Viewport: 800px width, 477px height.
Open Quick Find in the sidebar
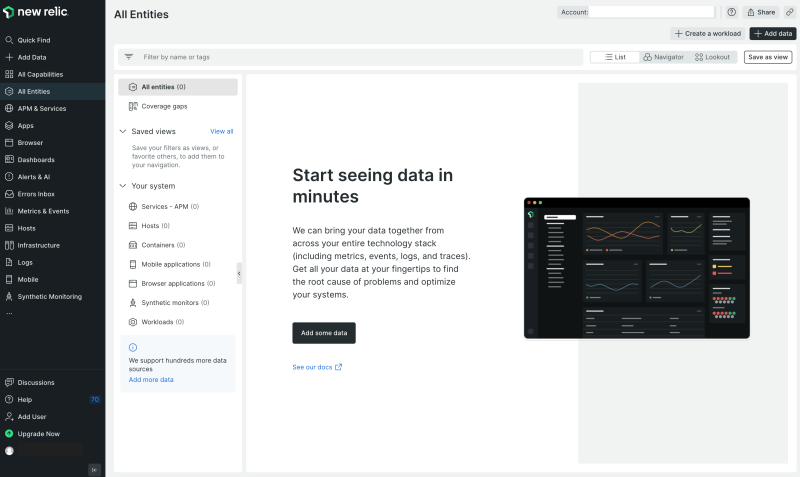(34, 40)
